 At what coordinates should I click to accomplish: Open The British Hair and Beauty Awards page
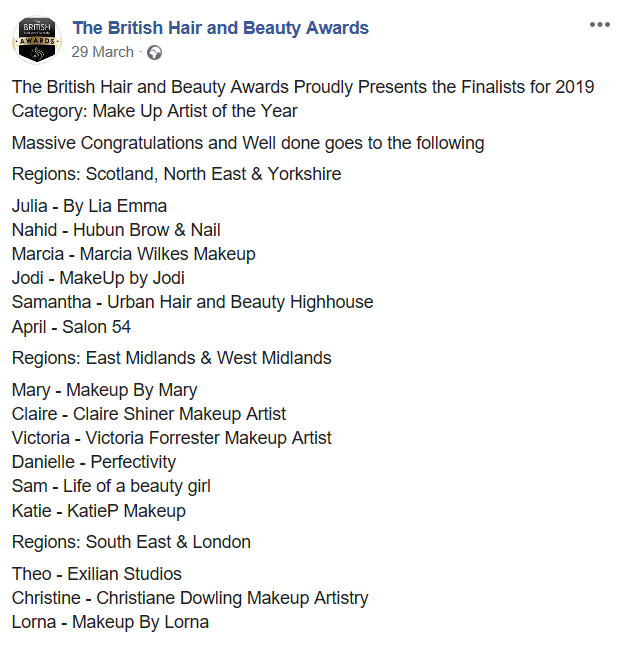[221, 28]
